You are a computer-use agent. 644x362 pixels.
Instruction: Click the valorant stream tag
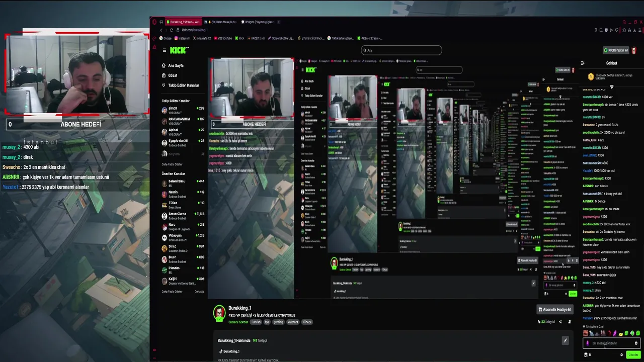[292, 322]
